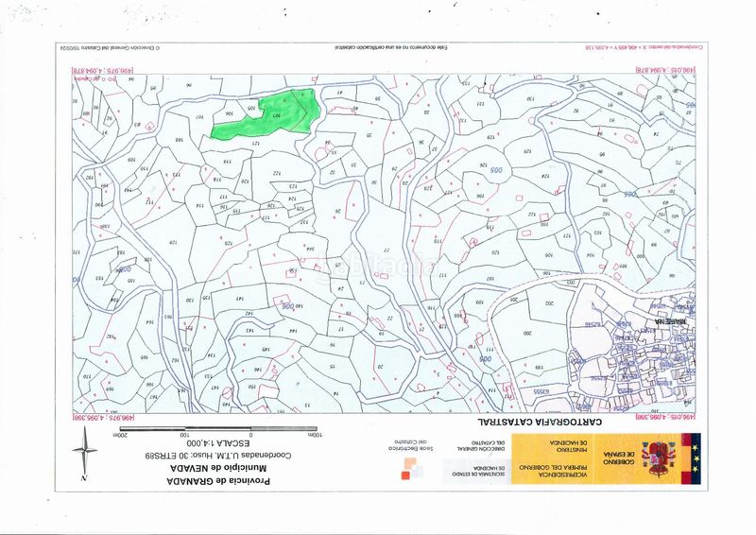This screenshot has width=756, height=535.
Task: Click the 'CARTOGRAFIA CATASTRAL' title
Action: click(x=540, y=422)
